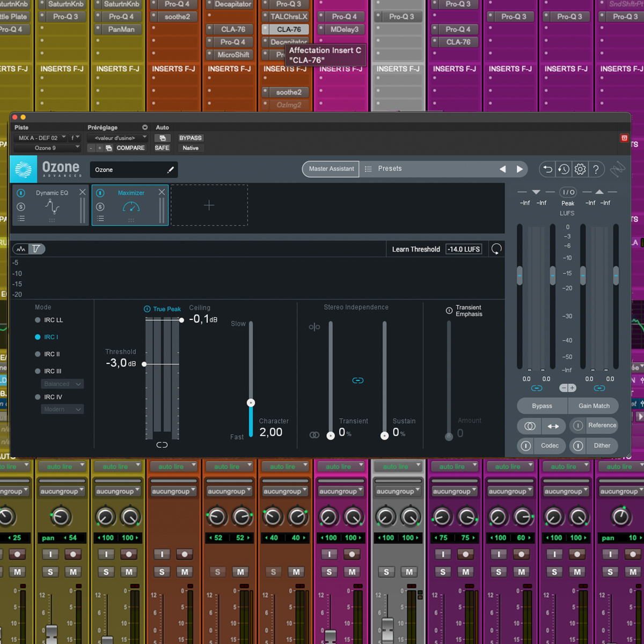Select the IRC IV mode option

click(x=38, y=397)
